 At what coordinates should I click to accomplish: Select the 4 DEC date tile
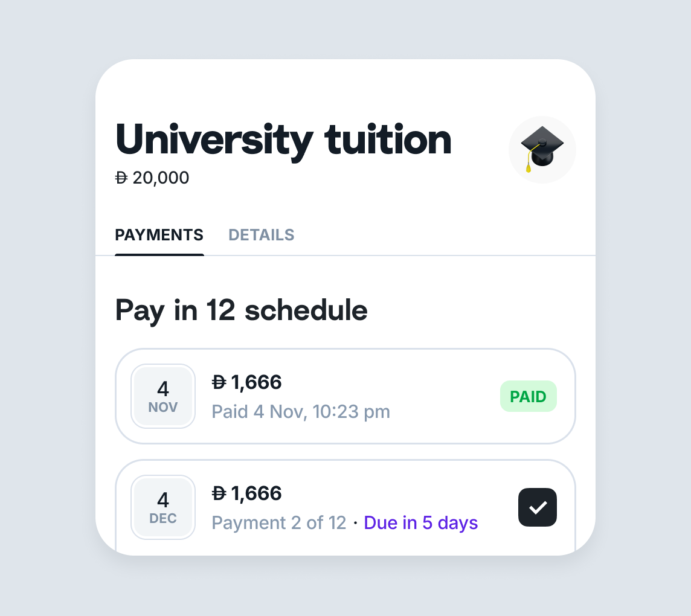[x=163, y=507]
